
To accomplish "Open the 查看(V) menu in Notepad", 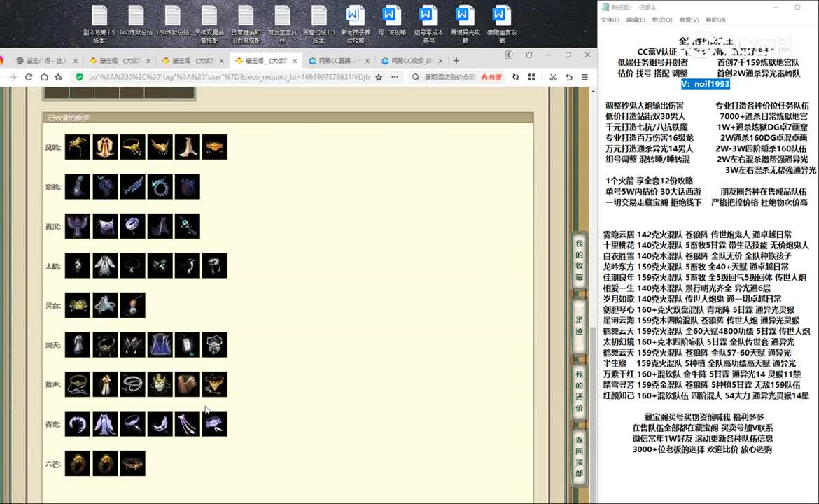I will 689,20.
